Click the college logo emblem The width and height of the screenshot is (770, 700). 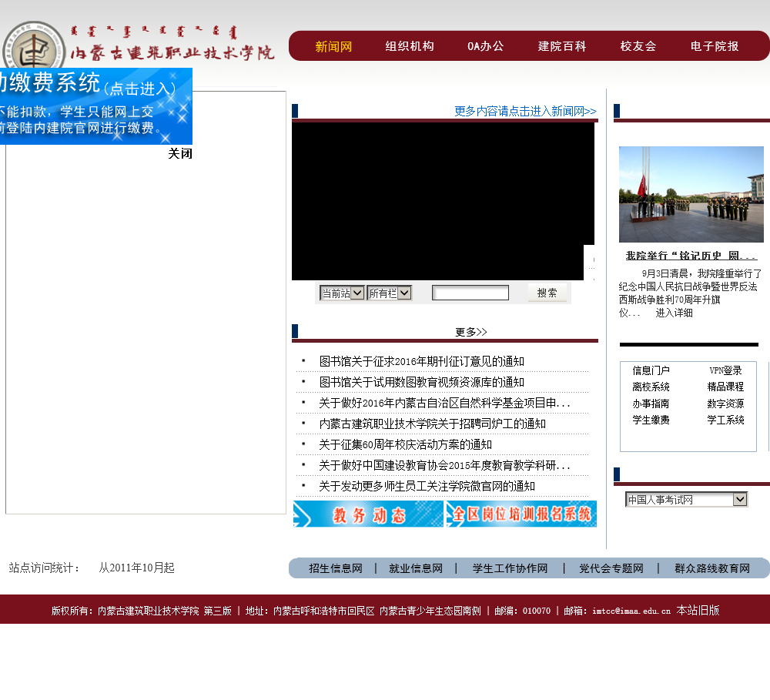pyautogui.click(x=33, y=45)
